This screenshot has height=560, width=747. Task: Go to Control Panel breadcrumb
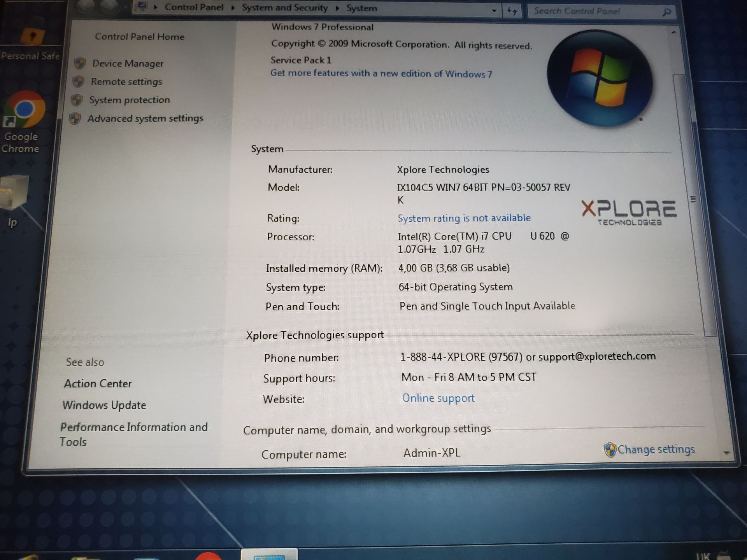[x=194, y=7]
